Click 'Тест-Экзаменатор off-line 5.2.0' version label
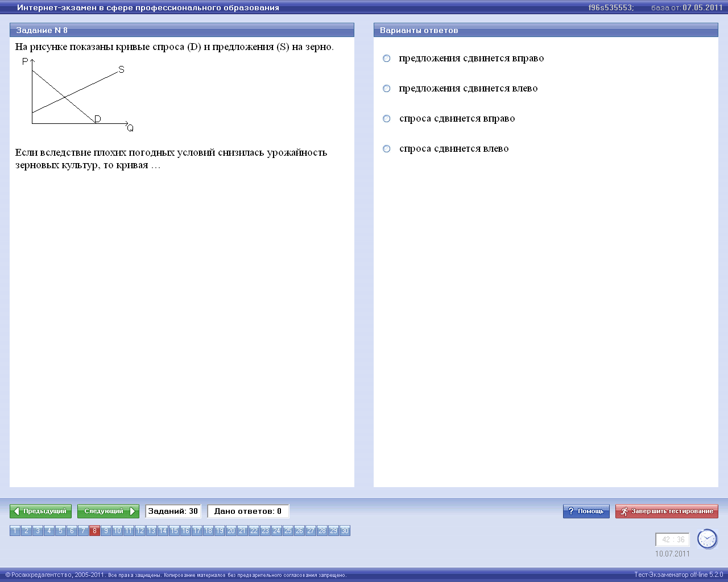Image resolution: width=728 pixels, height=582 pixels. point(679,575)
